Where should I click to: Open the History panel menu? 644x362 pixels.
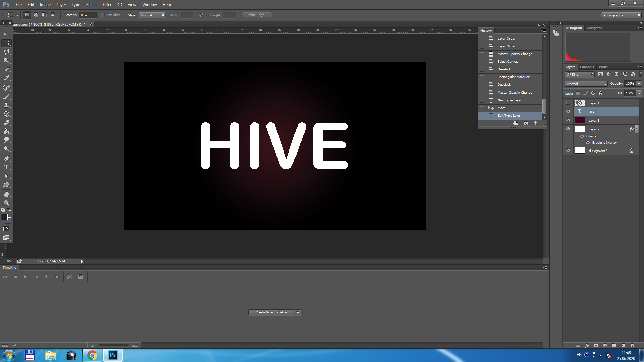pyautogui.click(x=543, y=31)
